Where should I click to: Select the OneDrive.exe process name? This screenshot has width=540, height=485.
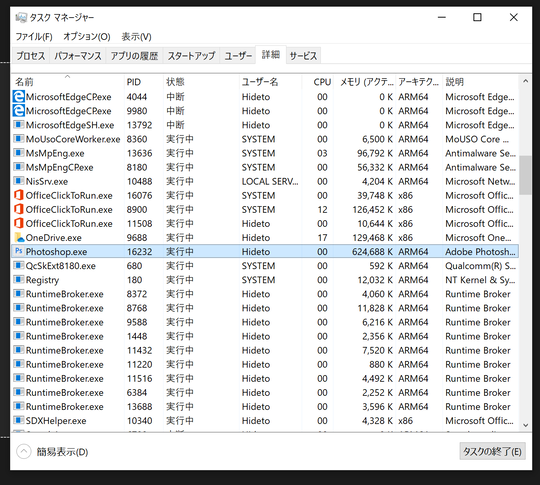pyautogui.click(x=53, y=238)
